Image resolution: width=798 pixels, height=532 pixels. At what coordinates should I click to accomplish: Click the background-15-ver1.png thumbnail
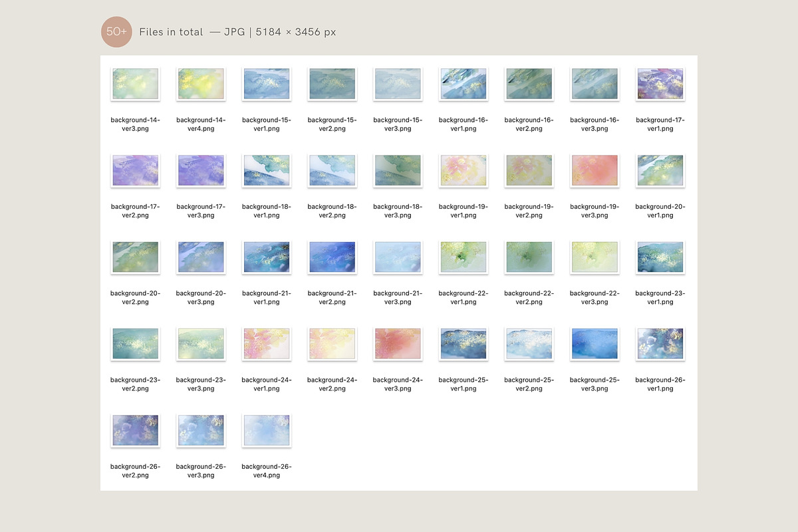coord(267,84)
